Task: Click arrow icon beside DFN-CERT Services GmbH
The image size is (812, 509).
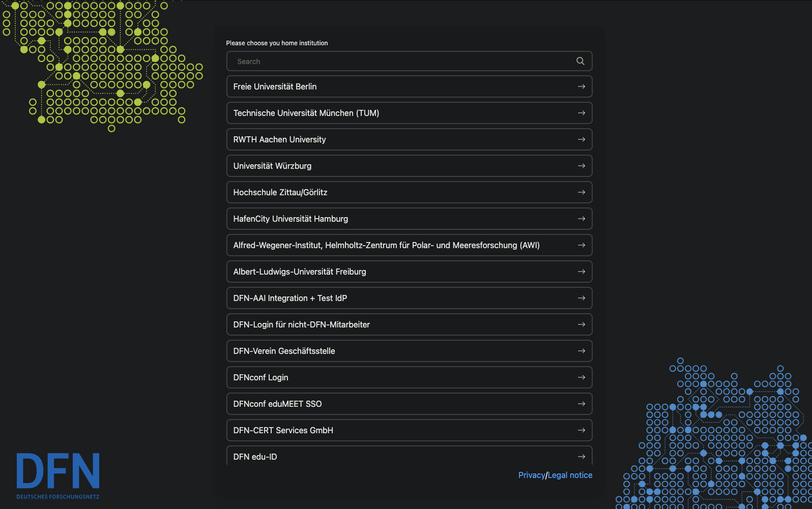Action: [x=581, y=430]
